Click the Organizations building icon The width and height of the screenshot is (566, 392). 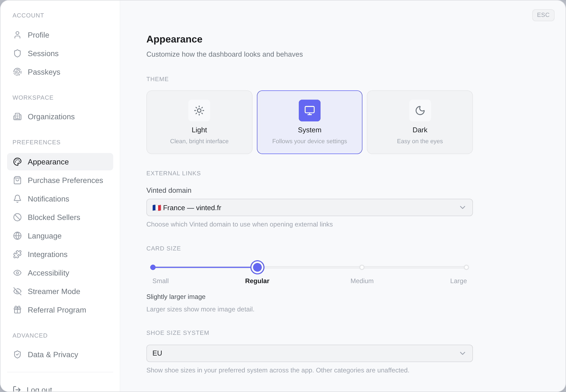(x=17, y=117)
